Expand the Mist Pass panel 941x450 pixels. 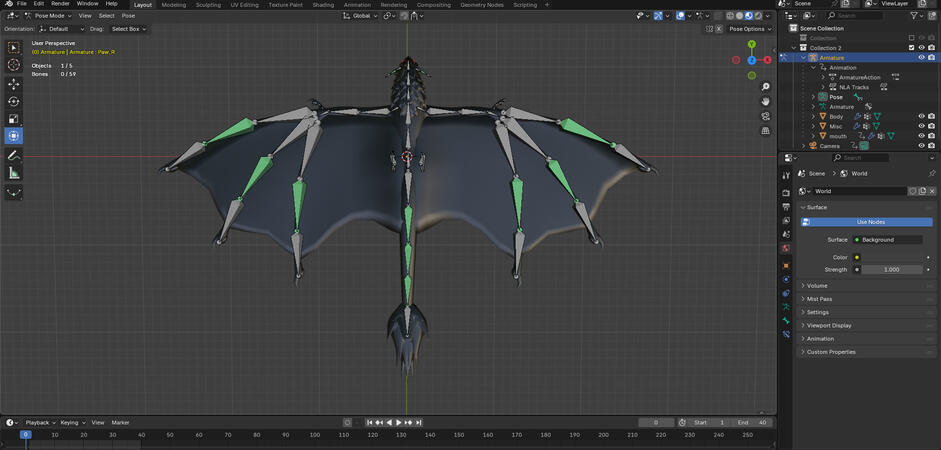coord(819,299)
